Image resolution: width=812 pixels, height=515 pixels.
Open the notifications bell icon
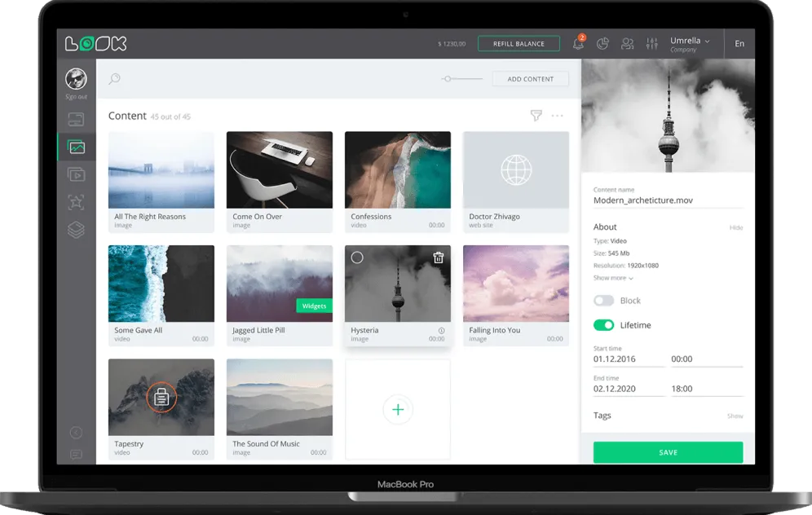(x=579, y=43)
